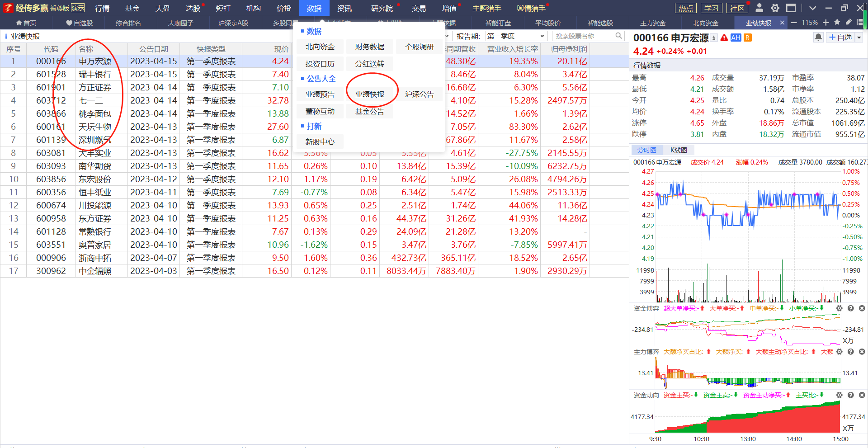Open the user account icon

coord(759,8)
